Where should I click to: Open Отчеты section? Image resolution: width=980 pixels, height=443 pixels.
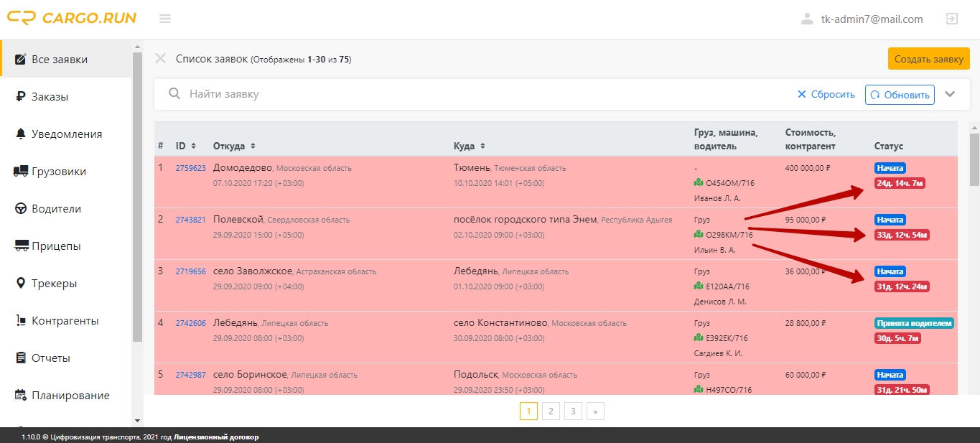point(66,358)
